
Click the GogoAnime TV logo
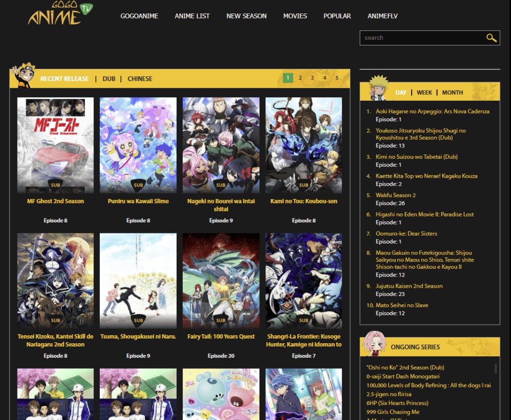[x=55, y=14]
